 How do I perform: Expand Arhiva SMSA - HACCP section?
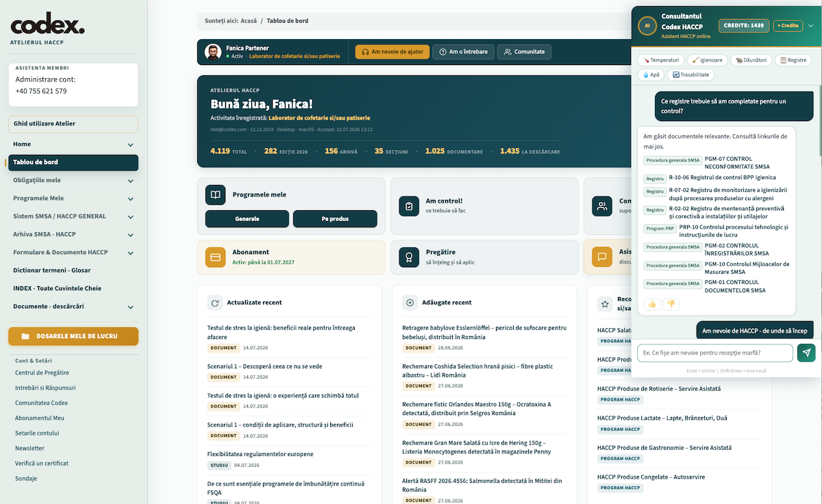pyautogui.click(x=130, y=234)
